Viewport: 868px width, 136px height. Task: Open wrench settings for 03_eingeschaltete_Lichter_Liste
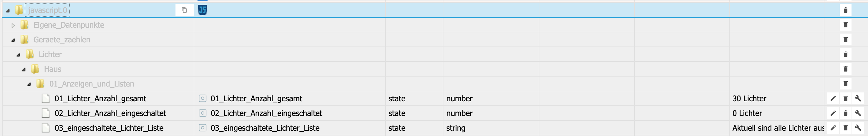858,128
